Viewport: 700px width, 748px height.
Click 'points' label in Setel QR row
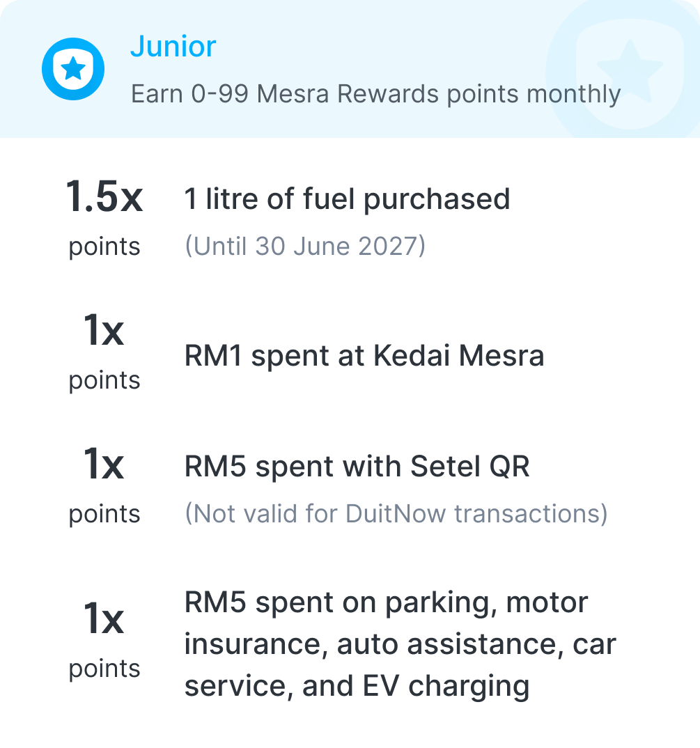(x=104, y=514)
